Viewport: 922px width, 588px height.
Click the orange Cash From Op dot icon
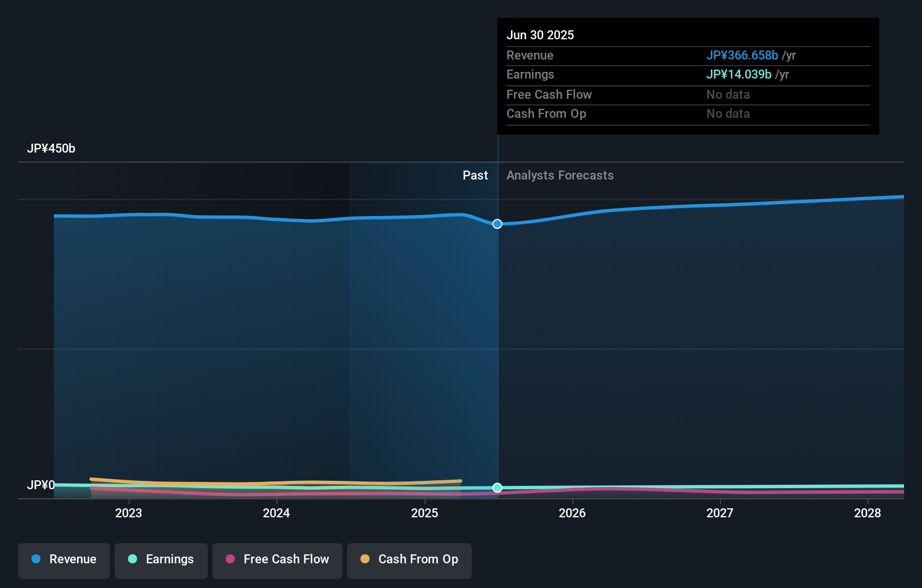[364, 559]
